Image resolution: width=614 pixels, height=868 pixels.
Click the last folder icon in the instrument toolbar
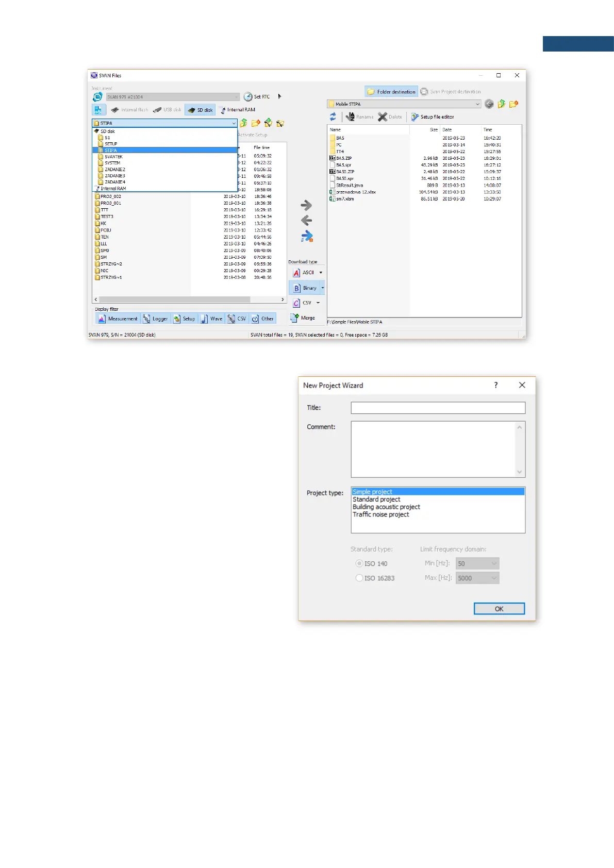280,123
